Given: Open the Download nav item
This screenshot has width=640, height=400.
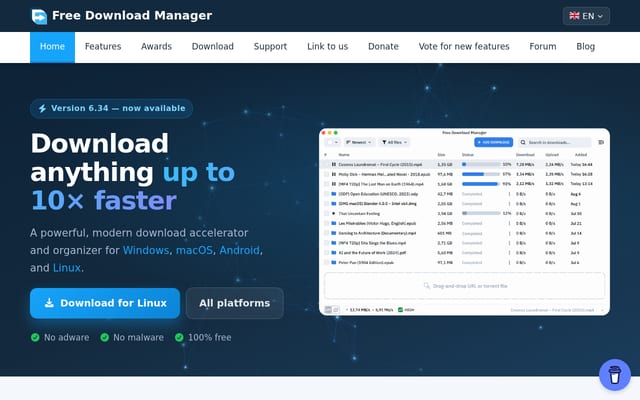Looking at the screenshot, I should tap(213, 47).
